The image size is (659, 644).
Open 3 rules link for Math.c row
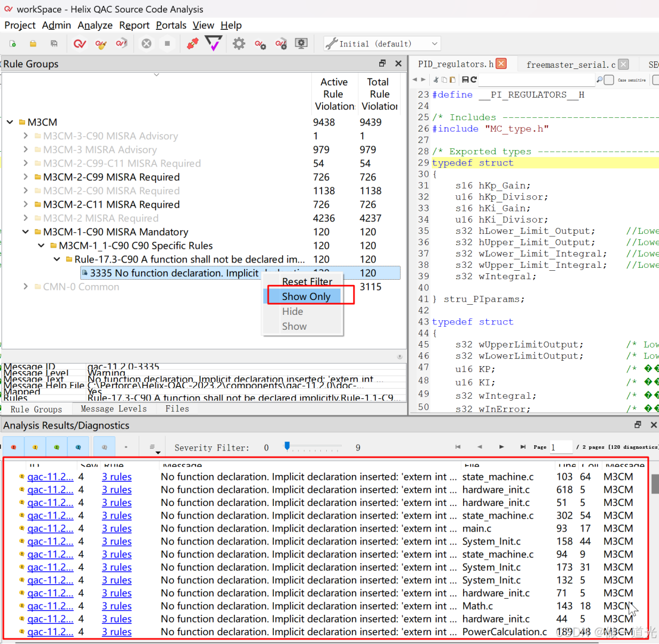pyautogui.click(x=117, y=606)
